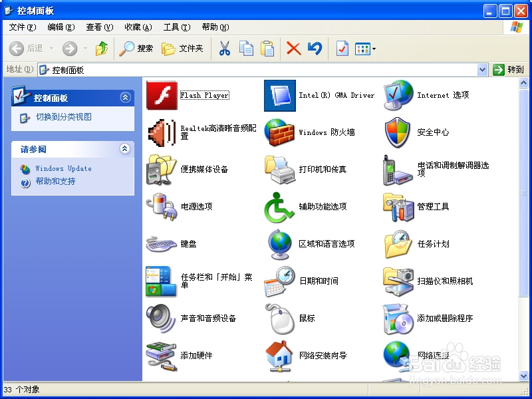Click the 文件夹 folders toolbar button
Viewport: 532px width, 399px height.
coord(182,49)
